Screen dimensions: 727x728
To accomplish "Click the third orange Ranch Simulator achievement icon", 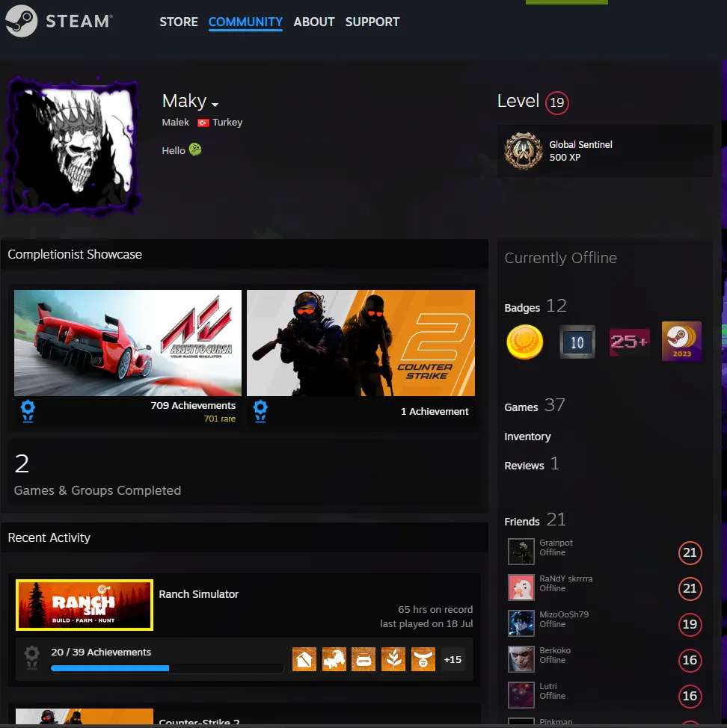I will [x=363, y=659].
